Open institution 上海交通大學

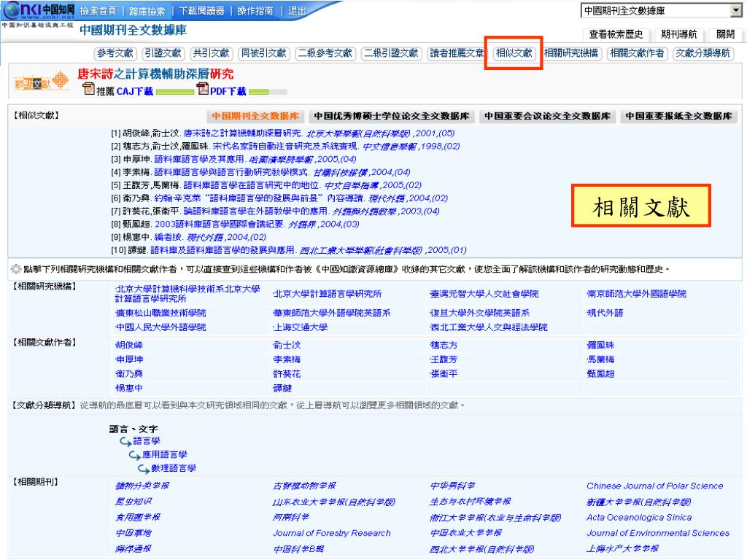coord(300,327)
